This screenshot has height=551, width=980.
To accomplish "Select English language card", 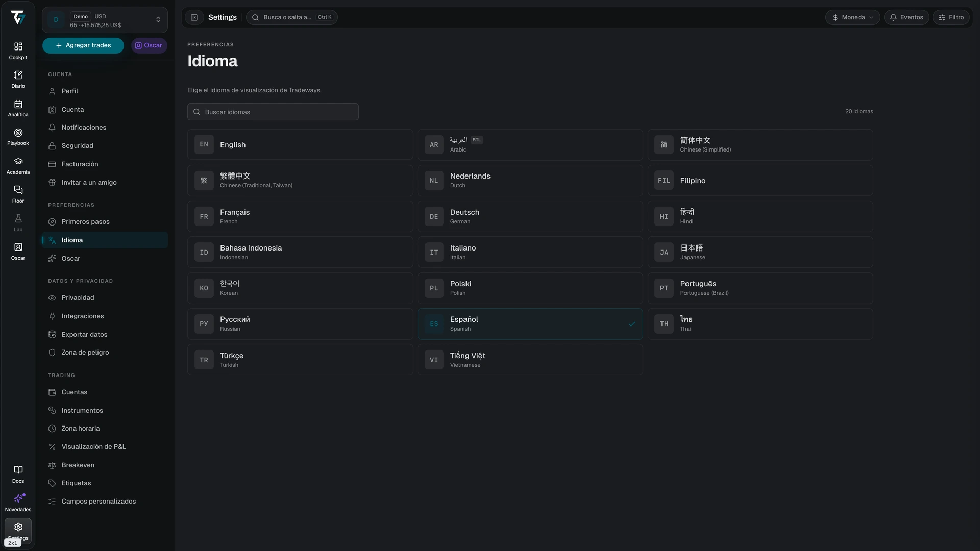I will coord(300,144).
